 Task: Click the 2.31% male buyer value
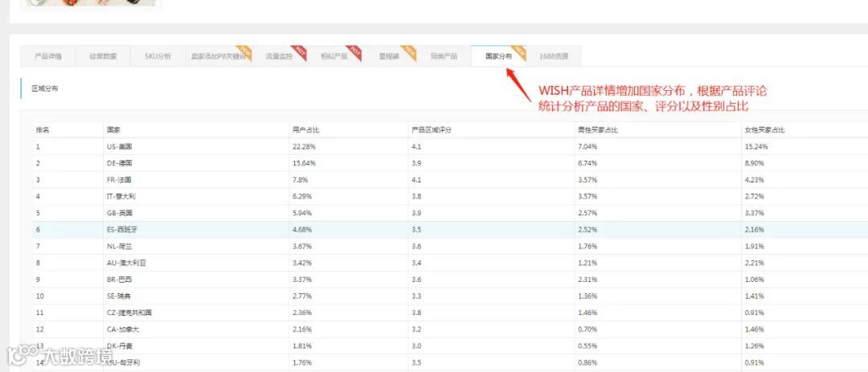(x=588, y=280)
